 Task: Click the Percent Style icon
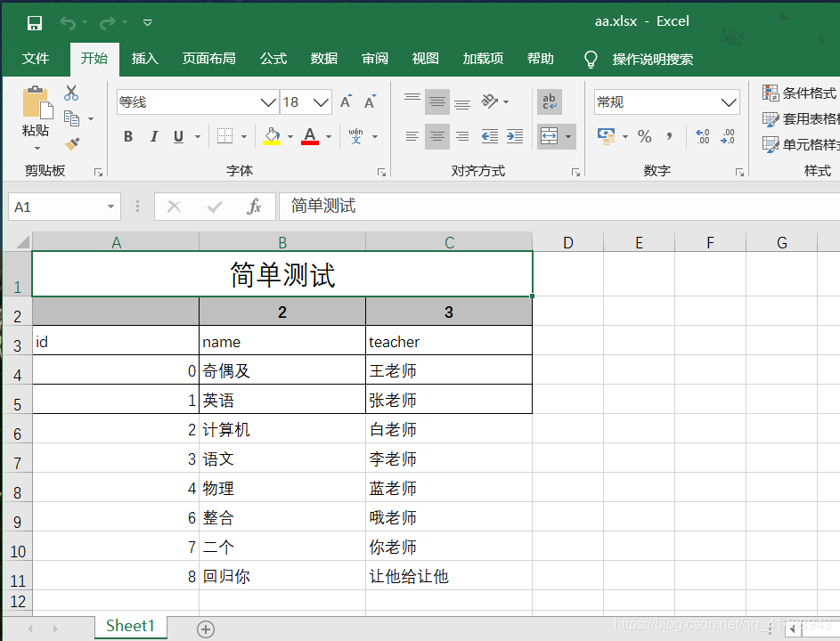coord(644,136)
